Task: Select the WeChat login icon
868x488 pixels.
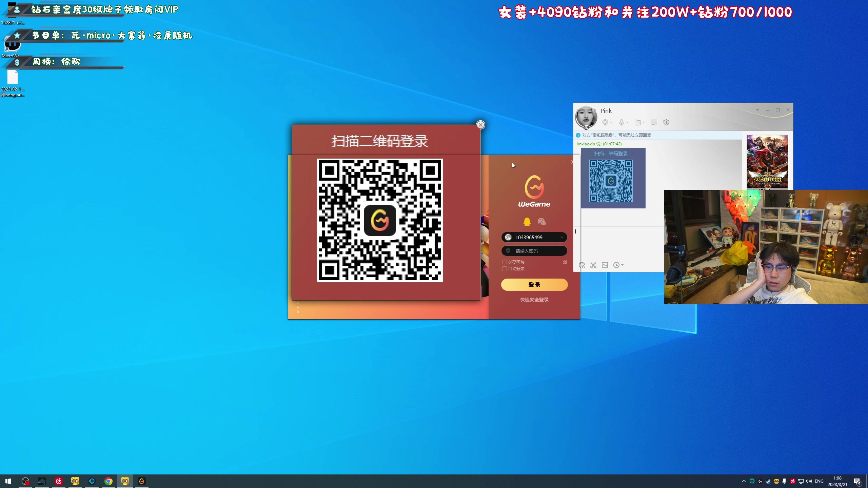Action: [541, 222]
